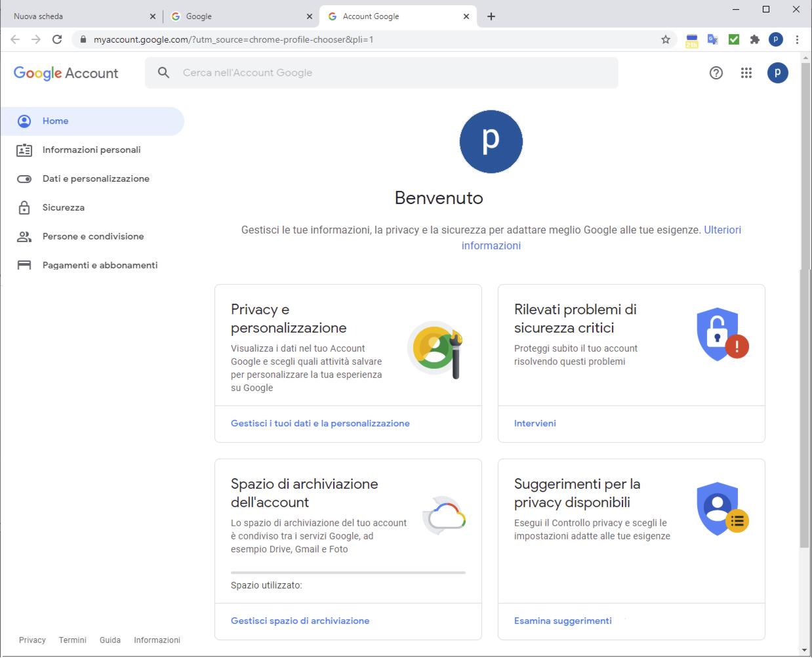The image size is (812, 658).
Task: Switch to the Google tab
Action: point(236,16)
